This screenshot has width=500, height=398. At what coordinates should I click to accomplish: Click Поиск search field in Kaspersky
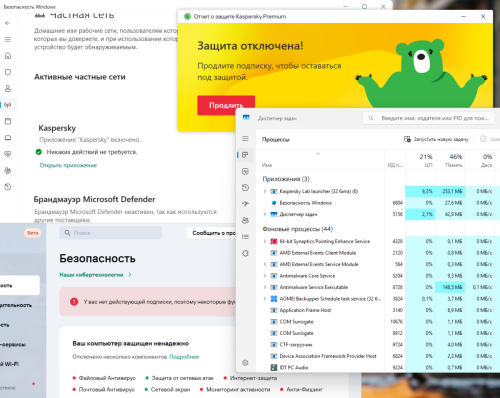tap(111, 233)
